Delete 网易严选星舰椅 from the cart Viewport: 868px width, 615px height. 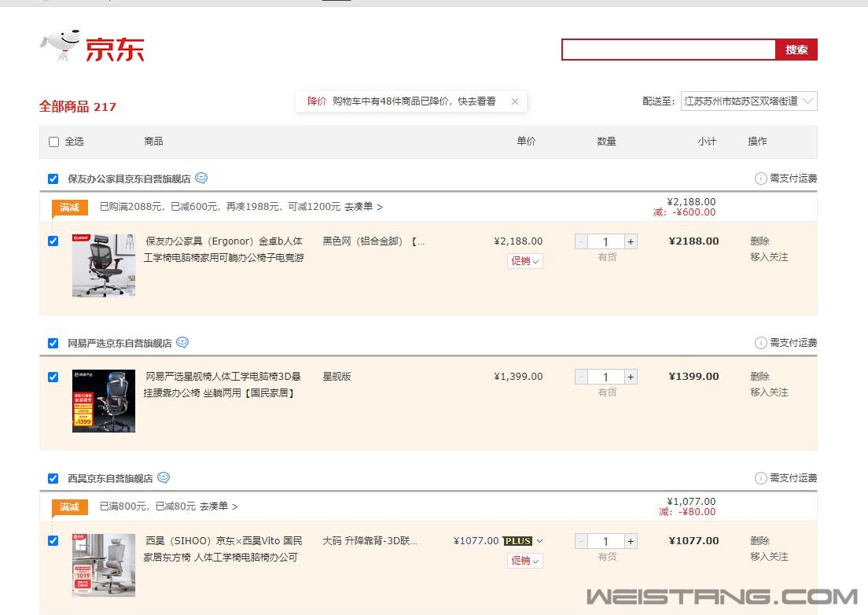[759, 377]
